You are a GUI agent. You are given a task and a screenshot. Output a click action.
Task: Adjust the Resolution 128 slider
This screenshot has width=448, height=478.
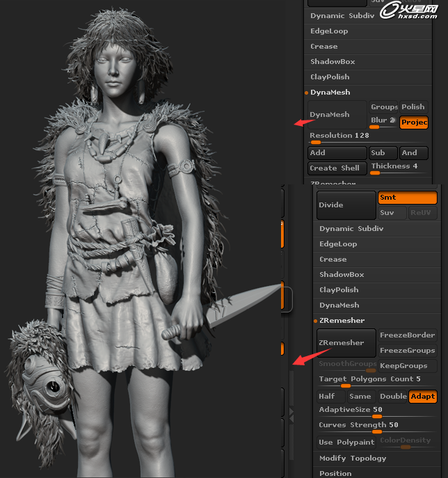click(368, 138)
